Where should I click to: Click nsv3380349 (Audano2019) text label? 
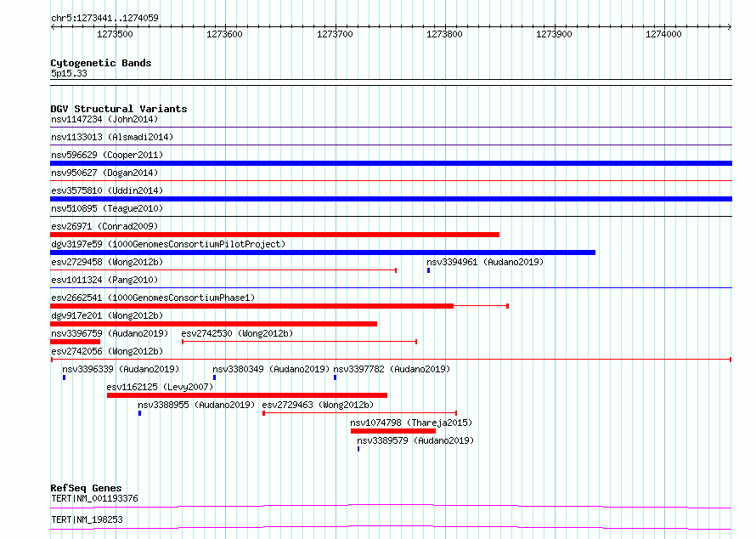coord(271,369)
